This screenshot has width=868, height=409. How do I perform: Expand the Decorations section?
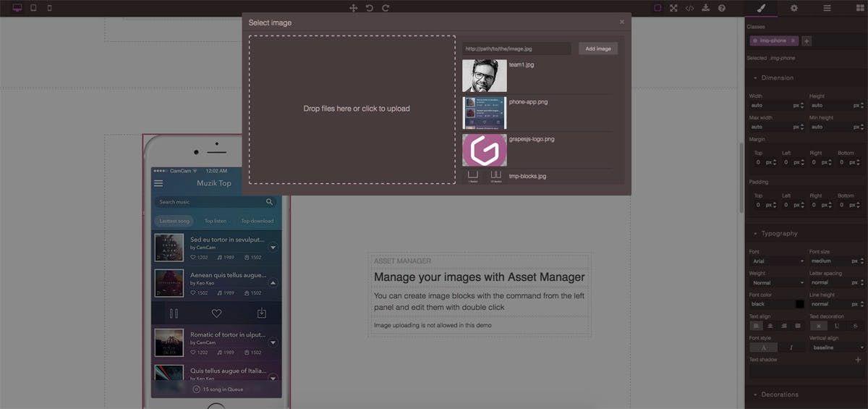click(x=807, y=395)
